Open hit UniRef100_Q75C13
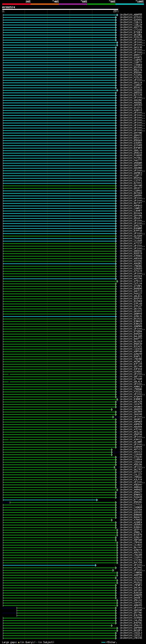Image resolution: width=146 pixels, height=644 pixels. tap(131, 281)
